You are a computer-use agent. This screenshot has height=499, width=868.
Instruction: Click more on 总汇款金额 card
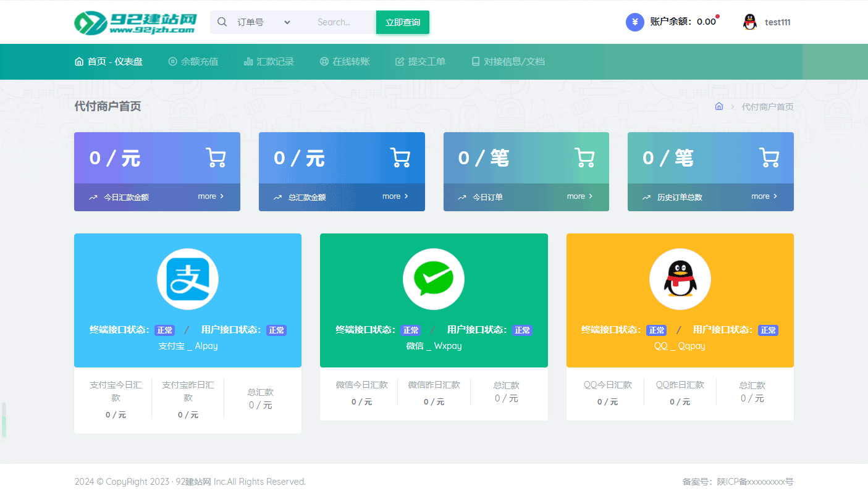tap(395, 196)
